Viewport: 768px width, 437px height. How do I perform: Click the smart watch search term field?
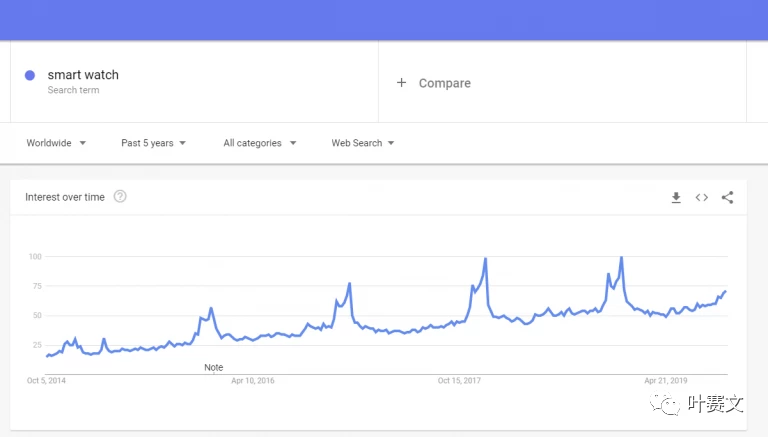(83, 75)
